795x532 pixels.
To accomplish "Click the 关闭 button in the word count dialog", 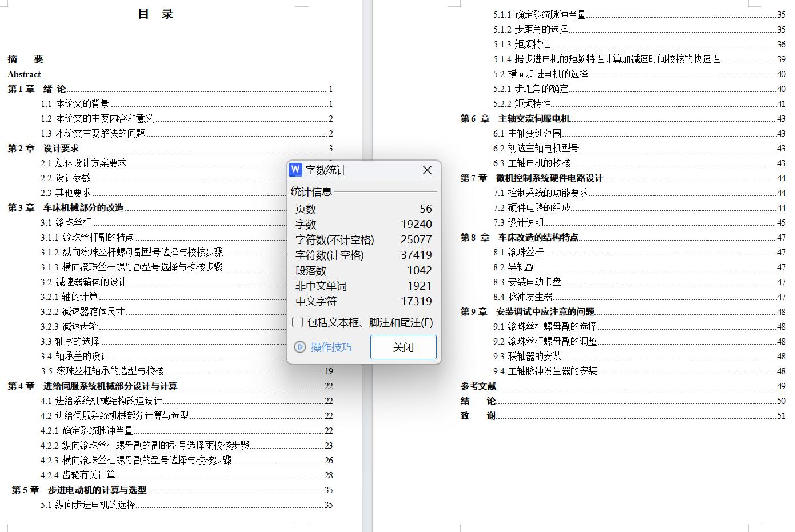I will click(404, 347).
